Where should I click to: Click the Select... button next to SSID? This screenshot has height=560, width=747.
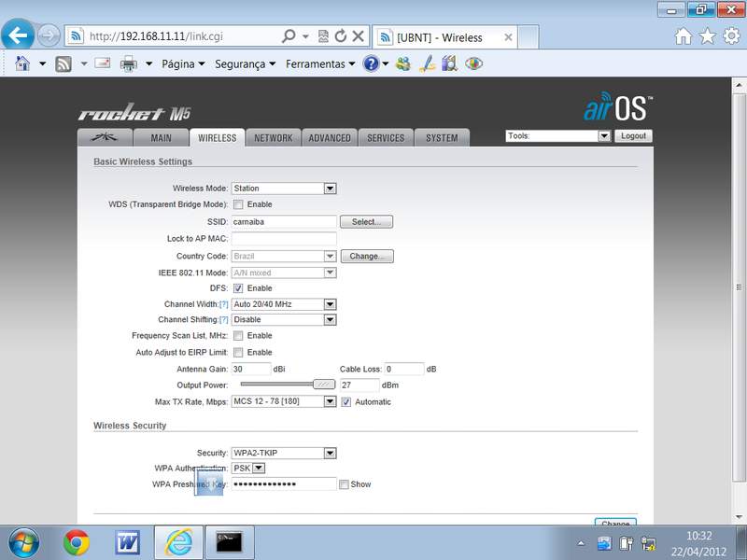point(366,222)
